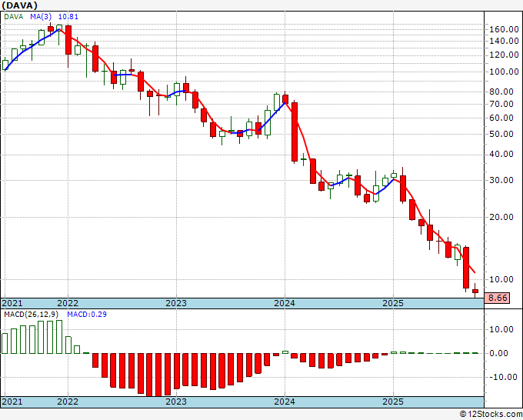Click the first green MACD histogram bar
Screen dimensions: 523x420
coord(5,343)
